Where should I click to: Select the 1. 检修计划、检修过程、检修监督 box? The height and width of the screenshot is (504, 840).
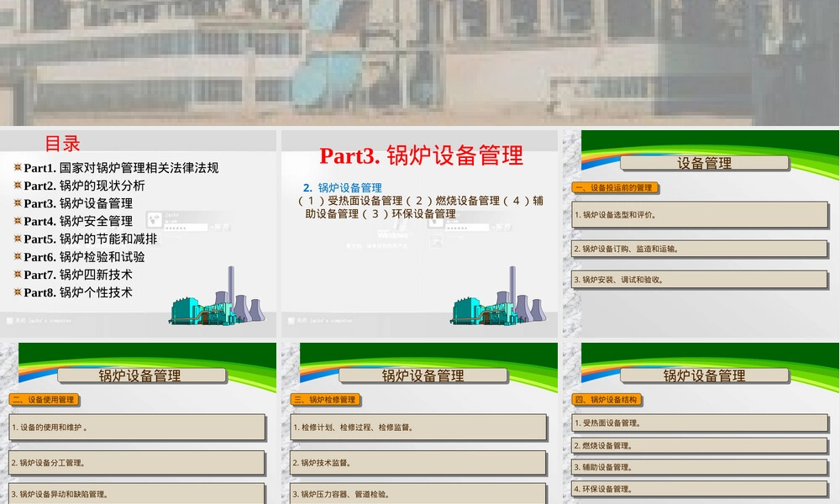point(418,428)
